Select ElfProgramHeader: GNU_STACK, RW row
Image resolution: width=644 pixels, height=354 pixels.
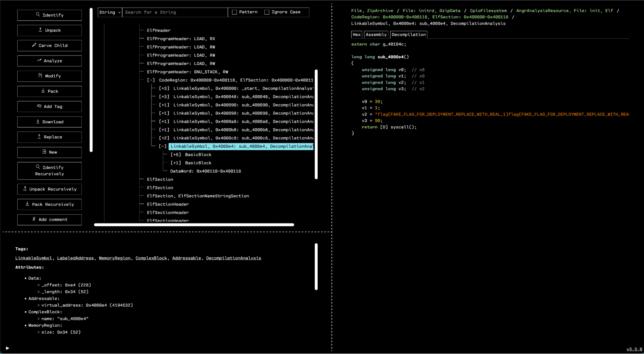[x=187, y=72]
